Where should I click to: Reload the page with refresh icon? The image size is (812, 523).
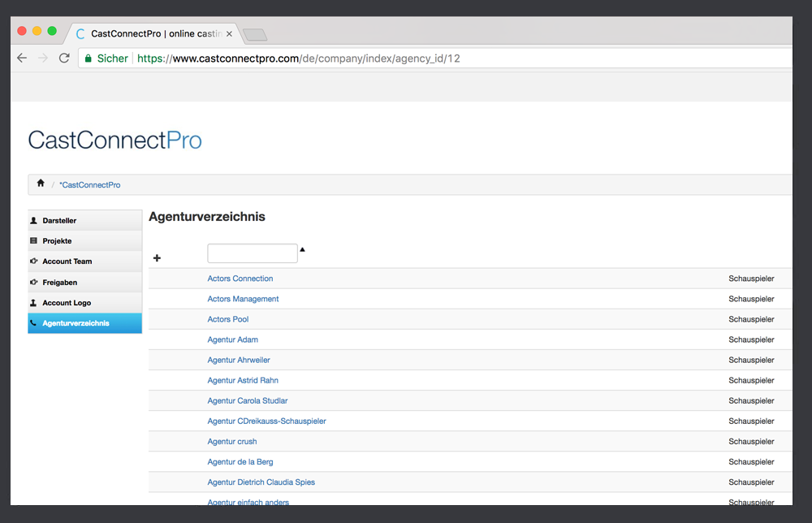[64, 58]
